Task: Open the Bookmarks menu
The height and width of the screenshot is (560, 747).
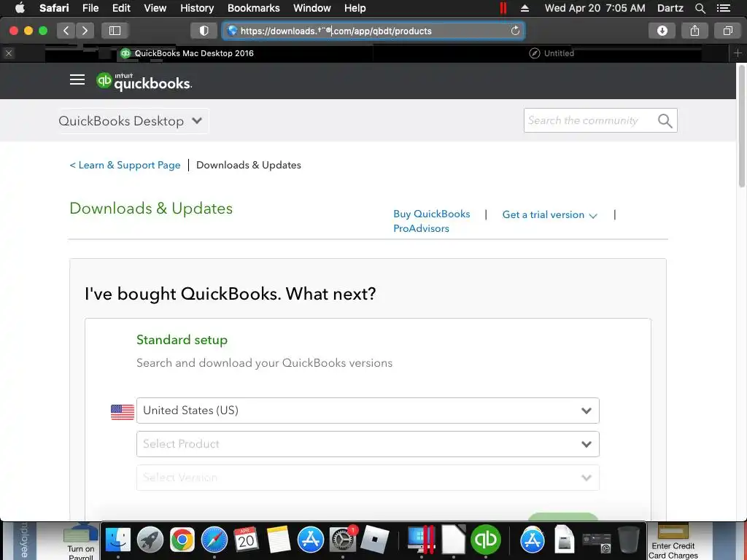Action: [x=253, y=8]
